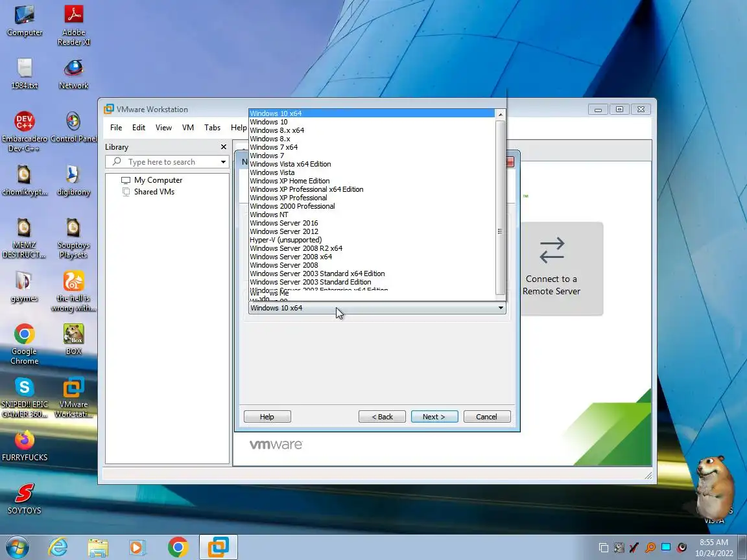The image size is (747, 560).
Task: Open the VM menu
Action: pyautogui.click(x=187, y=128)
